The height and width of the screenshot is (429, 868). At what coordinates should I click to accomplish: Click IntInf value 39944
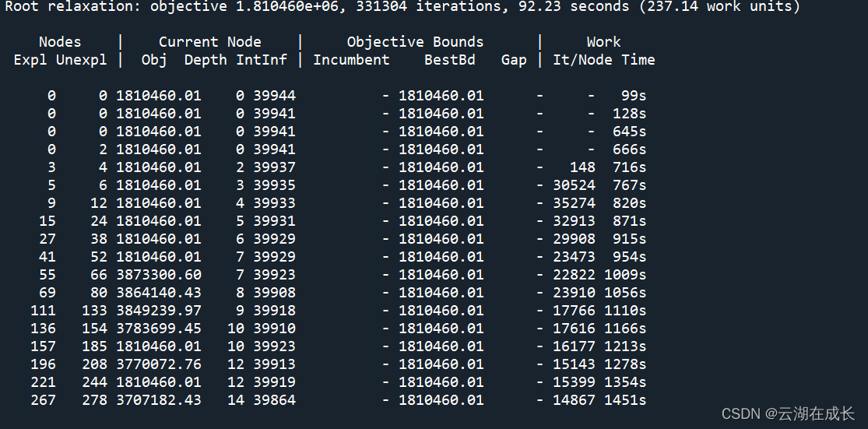pyautogui.click(x=275, y=96)
